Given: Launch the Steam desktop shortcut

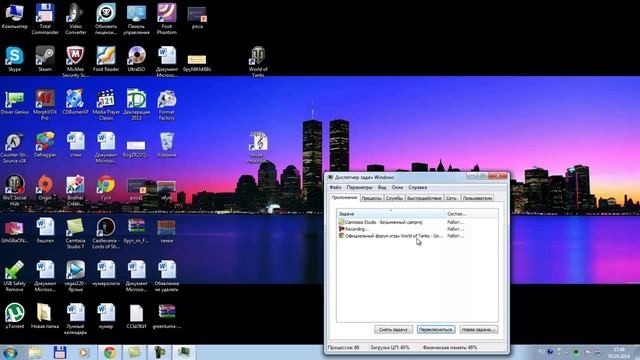Looking at the screenshot, I should click(x=45, y=59).
